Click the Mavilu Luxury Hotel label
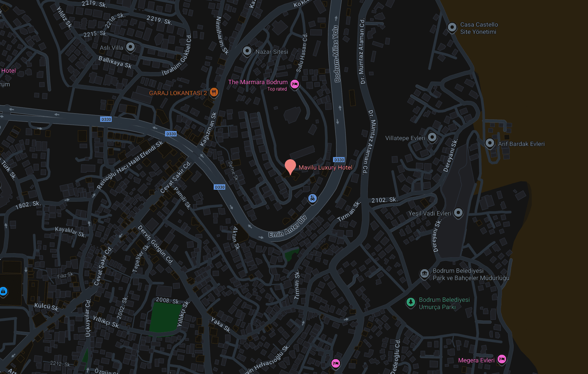Viewport: 588px width, 374px height. (325, 168)
